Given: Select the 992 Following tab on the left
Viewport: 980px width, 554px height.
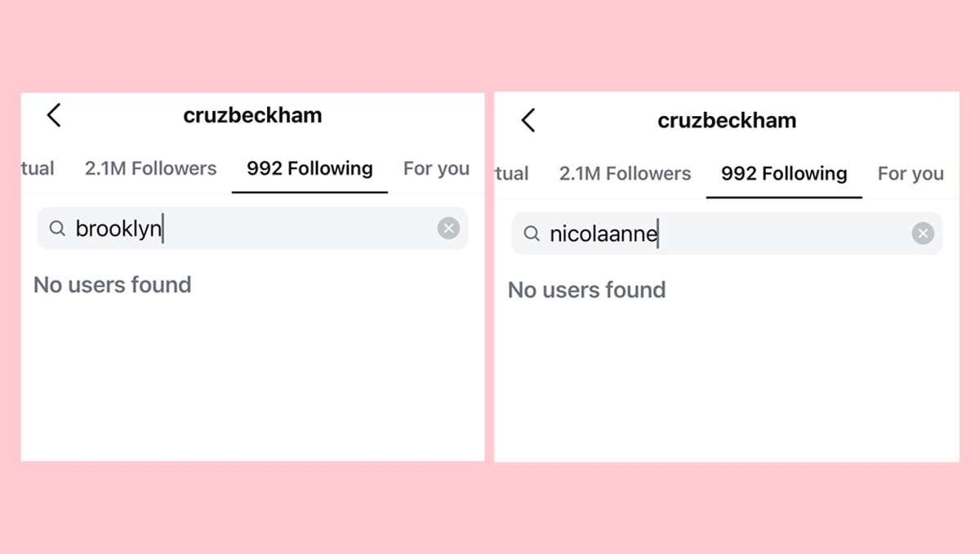Looking at the screenshot, I should pos(310,168).
